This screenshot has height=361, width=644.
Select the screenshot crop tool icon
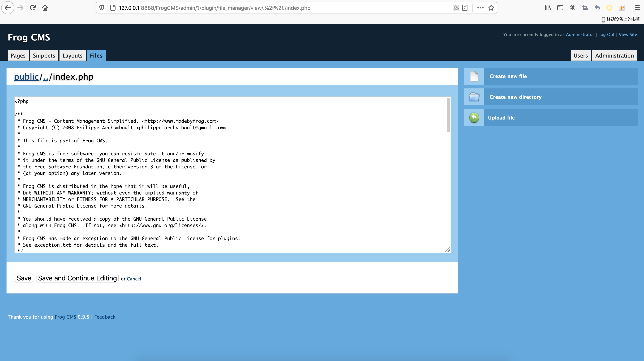[x=585, y=8]
